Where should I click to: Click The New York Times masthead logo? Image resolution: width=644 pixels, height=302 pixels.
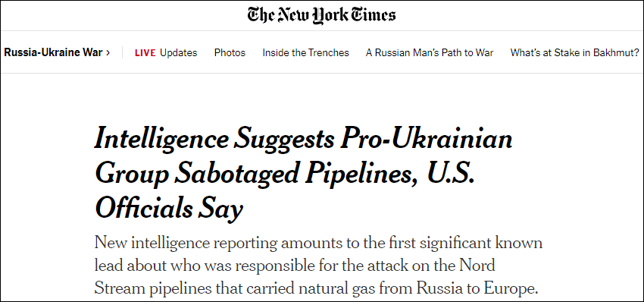321,16
